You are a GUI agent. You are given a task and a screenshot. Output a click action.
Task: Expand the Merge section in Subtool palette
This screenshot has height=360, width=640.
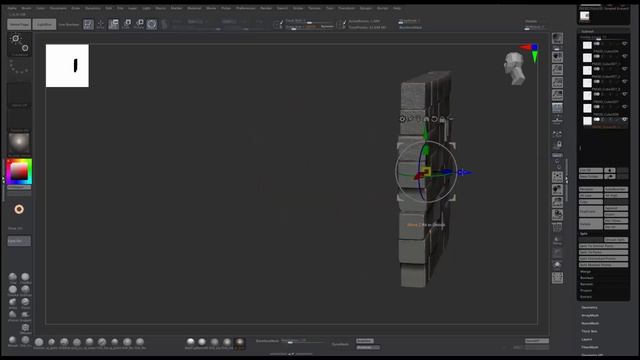(x=585, y=271)
